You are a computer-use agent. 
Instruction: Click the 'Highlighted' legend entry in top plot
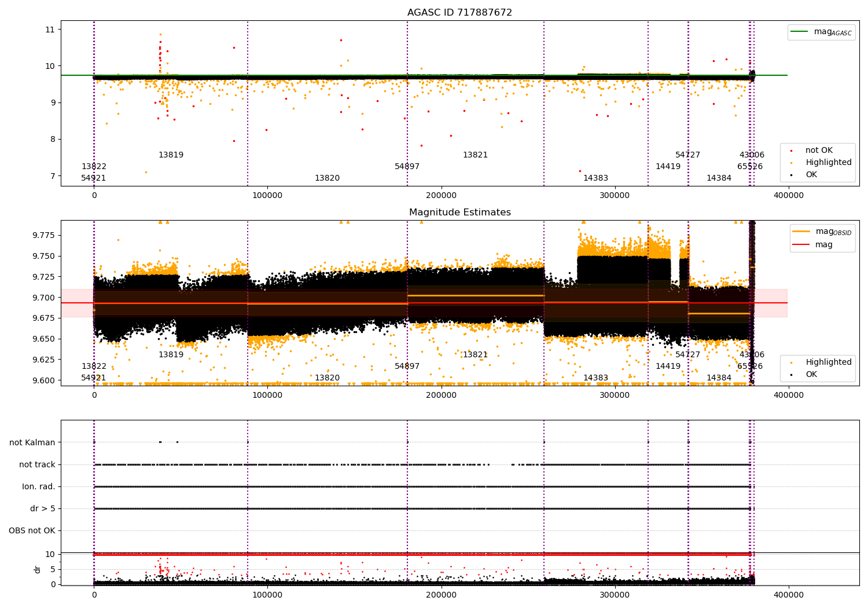821,163
